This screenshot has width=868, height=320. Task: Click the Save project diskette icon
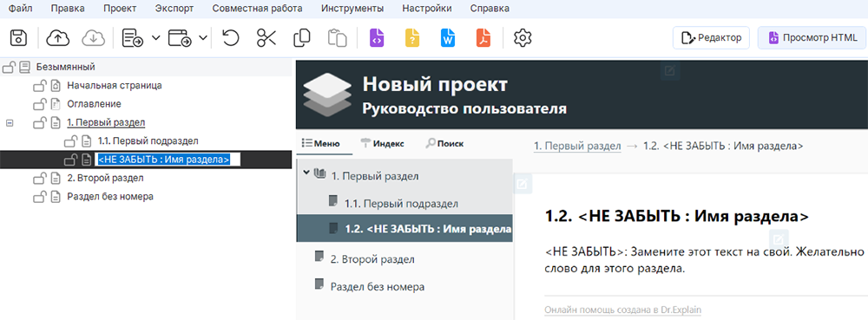(x=18, y=38)
